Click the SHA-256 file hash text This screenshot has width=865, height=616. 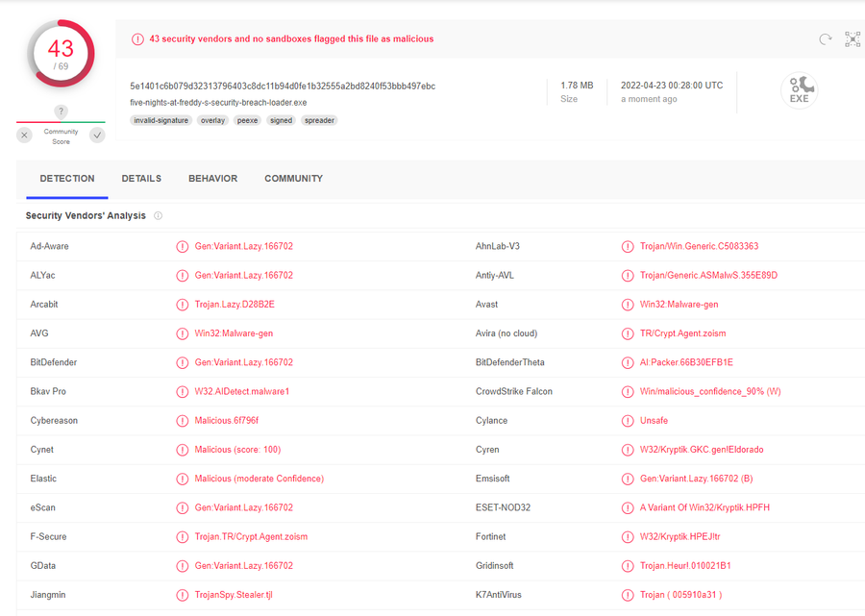click(x=283, y=86)
